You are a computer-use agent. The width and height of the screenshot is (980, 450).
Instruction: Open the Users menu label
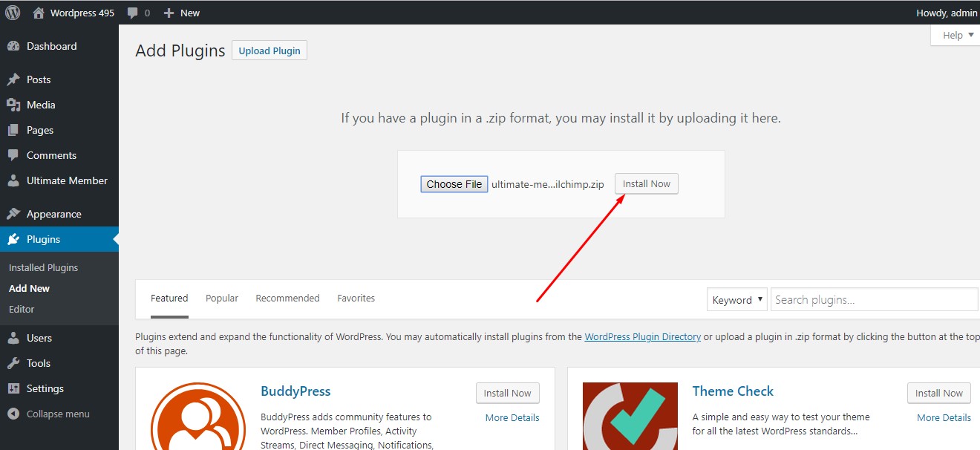(x=39, y=338)
